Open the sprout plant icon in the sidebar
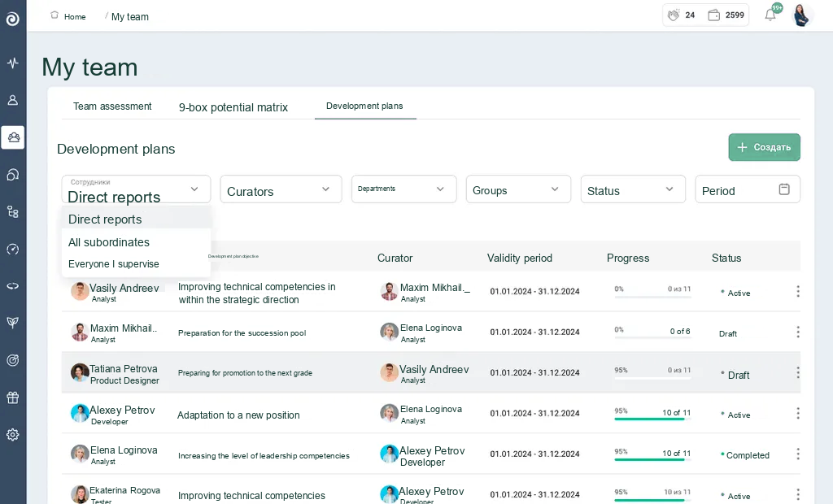 13,323
